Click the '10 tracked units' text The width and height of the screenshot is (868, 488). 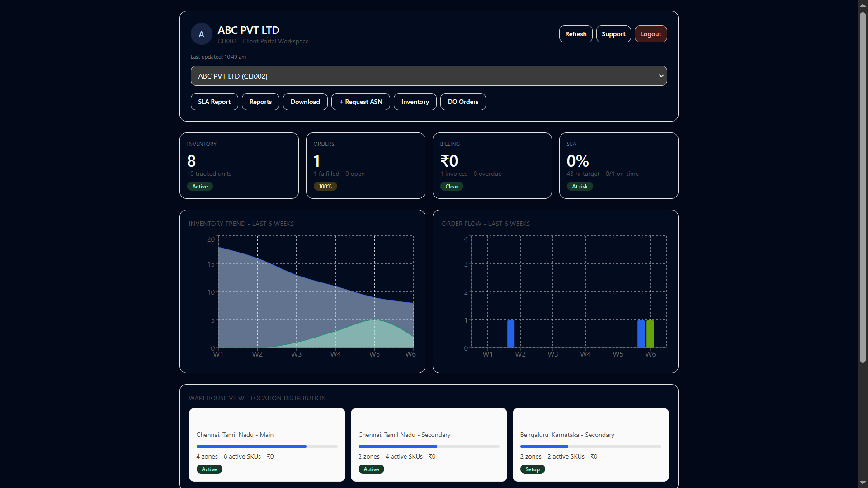coord(209,174)
